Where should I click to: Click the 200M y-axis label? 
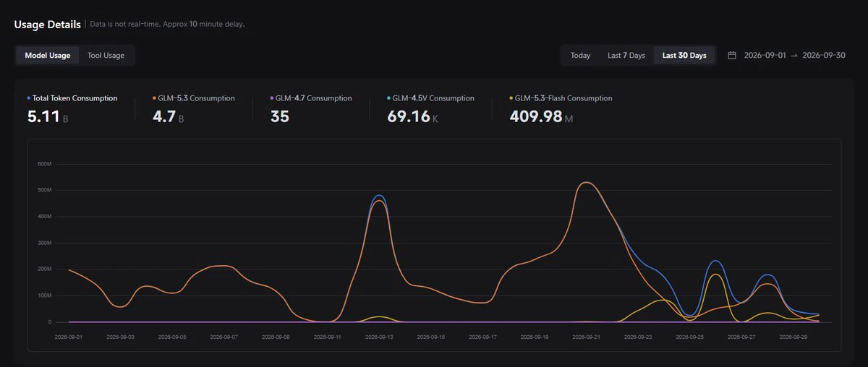pyautogui.click(x=44, y=269)
